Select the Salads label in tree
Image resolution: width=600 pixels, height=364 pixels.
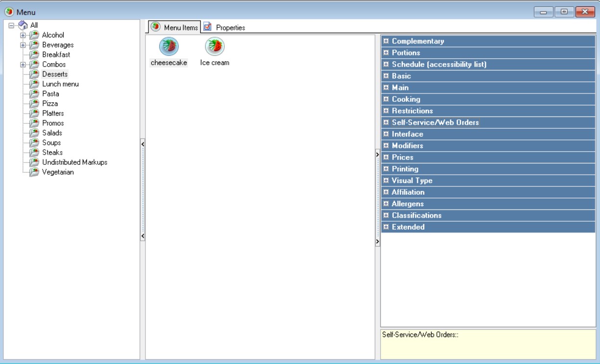52,133
